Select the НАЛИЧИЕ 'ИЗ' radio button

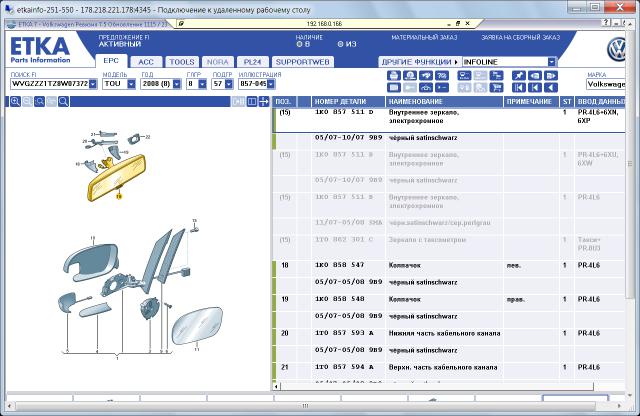click(x=340, y=44)
